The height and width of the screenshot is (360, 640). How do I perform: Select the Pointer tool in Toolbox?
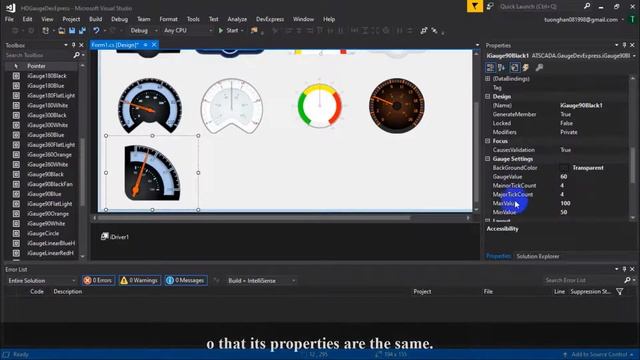coord(42,66)
